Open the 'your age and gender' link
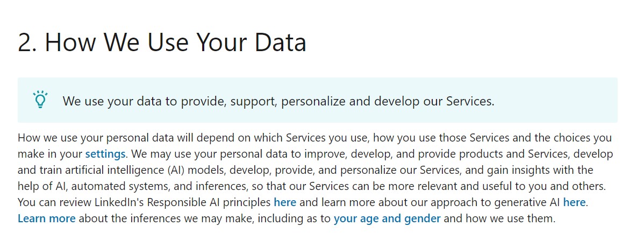This screenshot has height=247, width=644. click(387, 218)
